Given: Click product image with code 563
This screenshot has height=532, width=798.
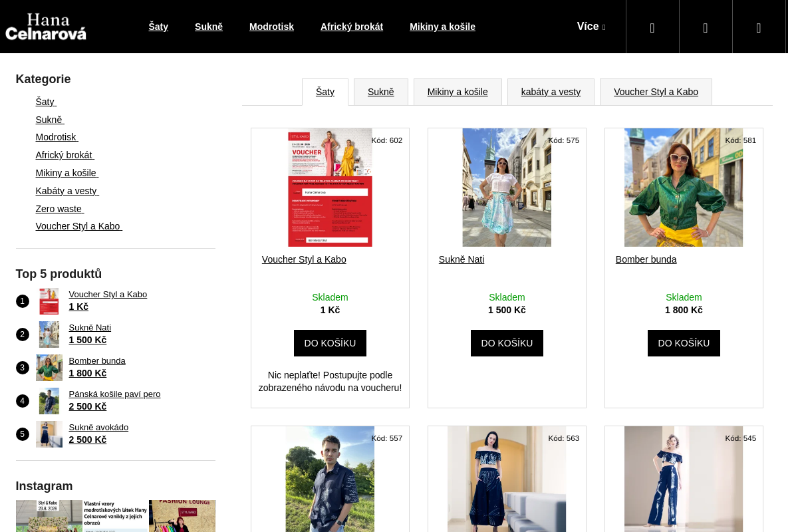Looking at the screenshot, I should tap(507, 479).
